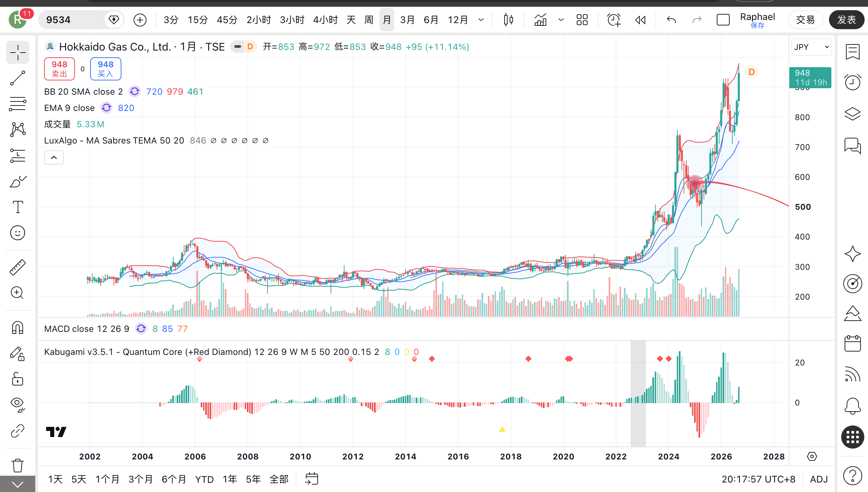Select the crosshair cursor tool
Screen dimensions: 868x492
(18, 53)
